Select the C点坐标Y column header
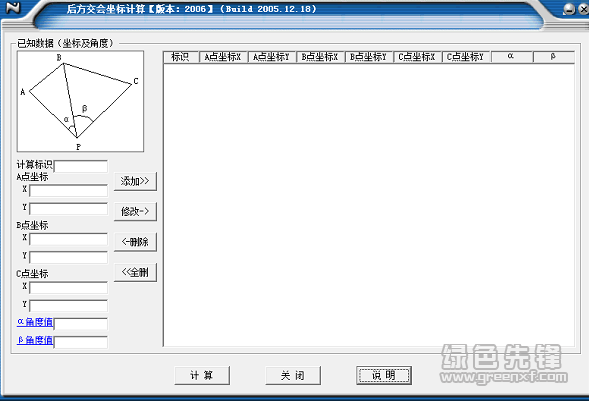The width and height of the screenshot is (589, 402). (466, 57)
